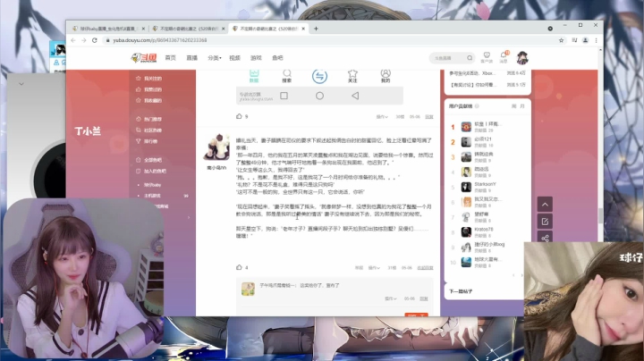This screenshot has width=644, height=361.
Task: Like the post with 9 likes
Action: click(x=239, y=116)
